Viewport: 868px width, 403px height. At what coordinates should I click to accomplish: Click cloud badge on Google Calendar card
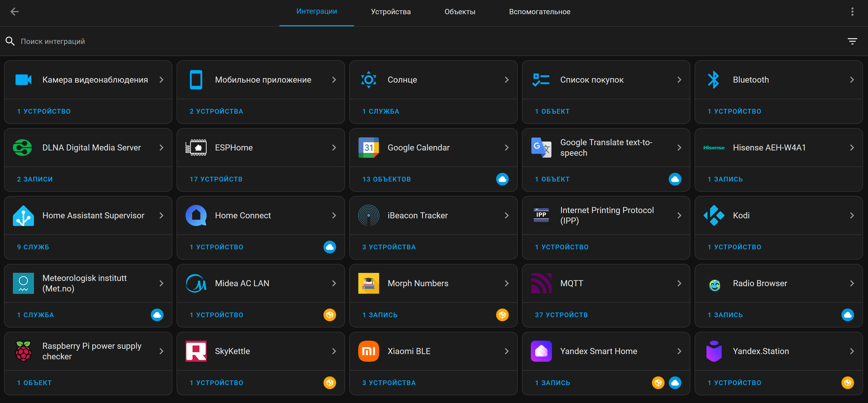coord(502,179)
